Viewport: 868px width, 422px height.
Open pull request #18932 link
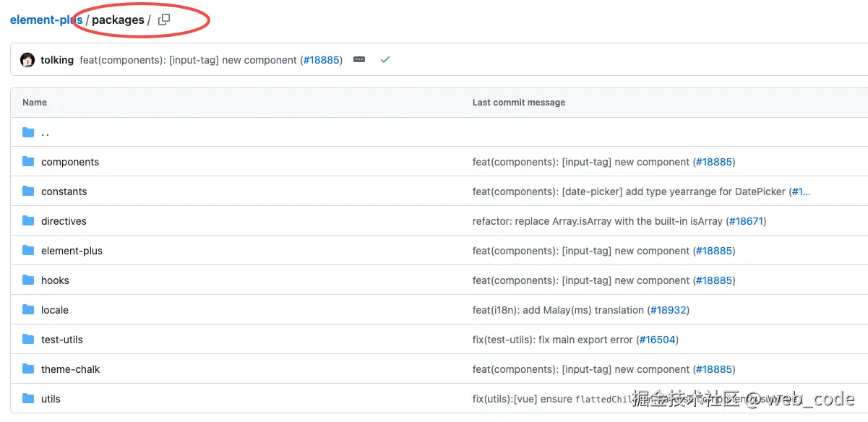point(669,310)
